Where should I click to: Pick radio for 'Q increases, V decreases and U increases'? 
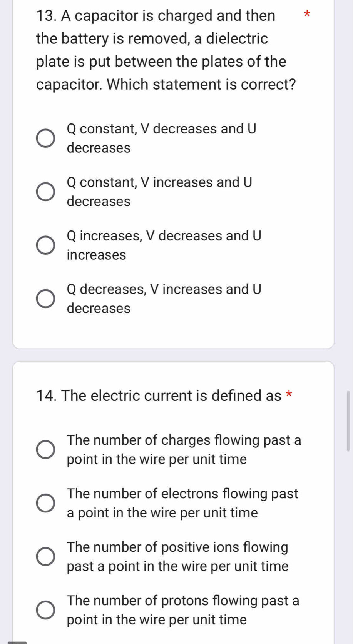[45, 245]
